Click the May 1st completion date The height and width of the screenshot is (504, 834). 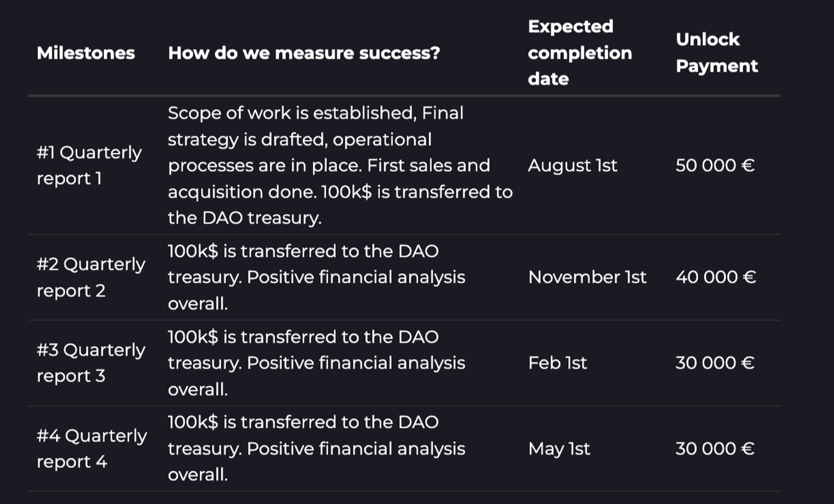click(x=559, y=448)
